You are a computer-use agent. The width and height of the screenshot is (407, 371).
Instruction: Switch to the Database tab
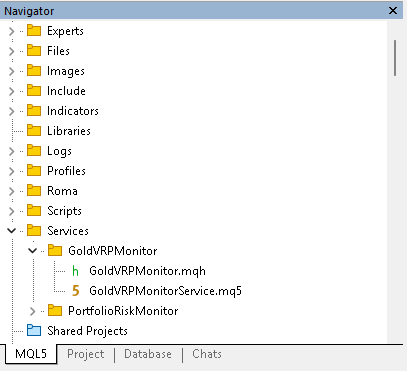[148, 354]
